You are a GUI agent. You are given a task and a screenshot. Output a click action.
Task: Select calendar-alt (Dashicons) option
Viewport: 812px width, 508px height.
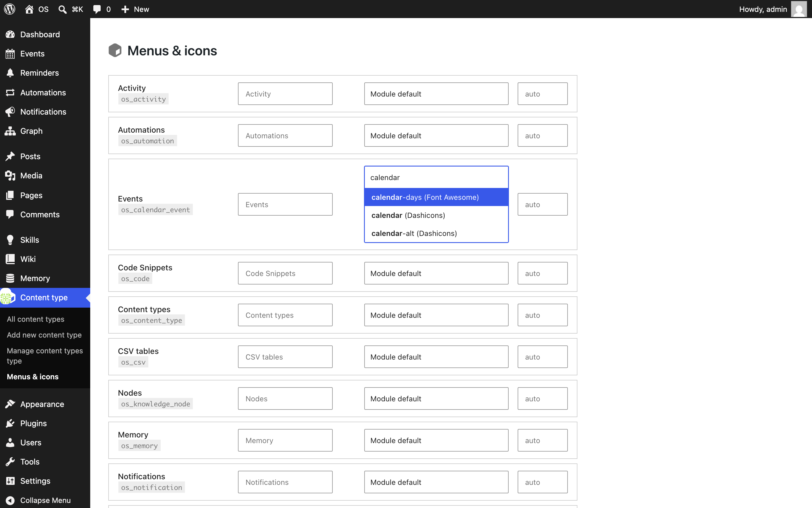[x=436, y=233]
